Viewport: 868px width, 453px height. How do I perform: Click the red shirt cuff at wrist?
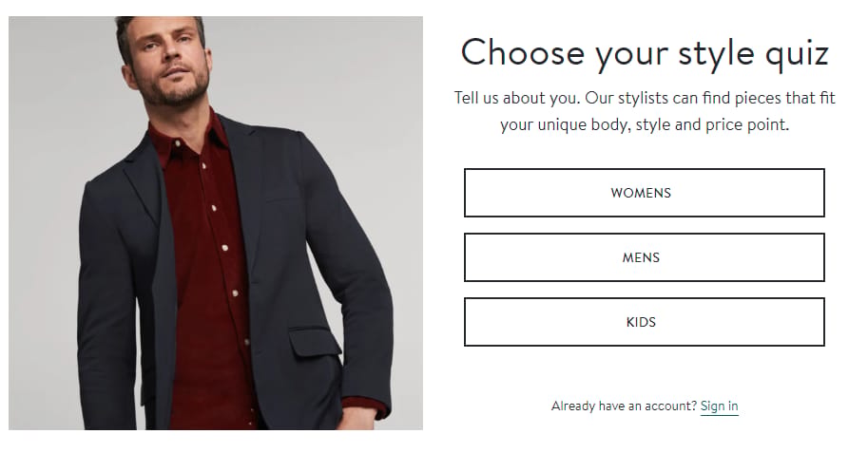click(x=362, y=407)
